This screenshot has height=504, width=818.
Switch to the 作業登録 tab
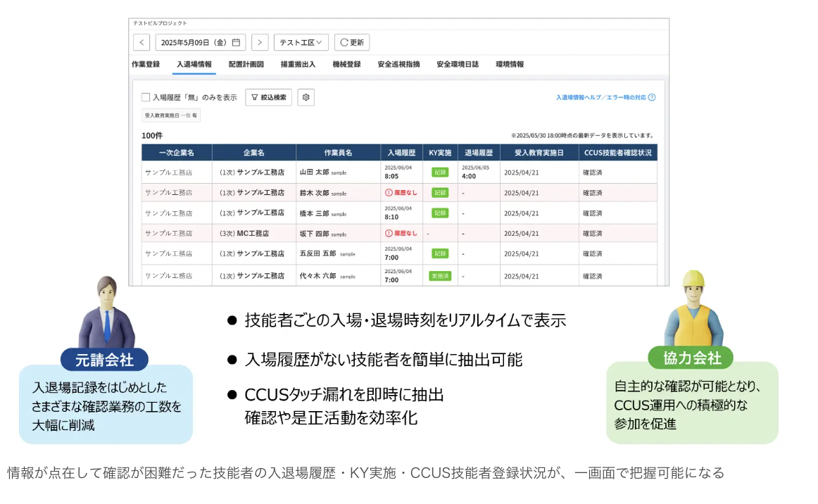click(x=146, y=64)
